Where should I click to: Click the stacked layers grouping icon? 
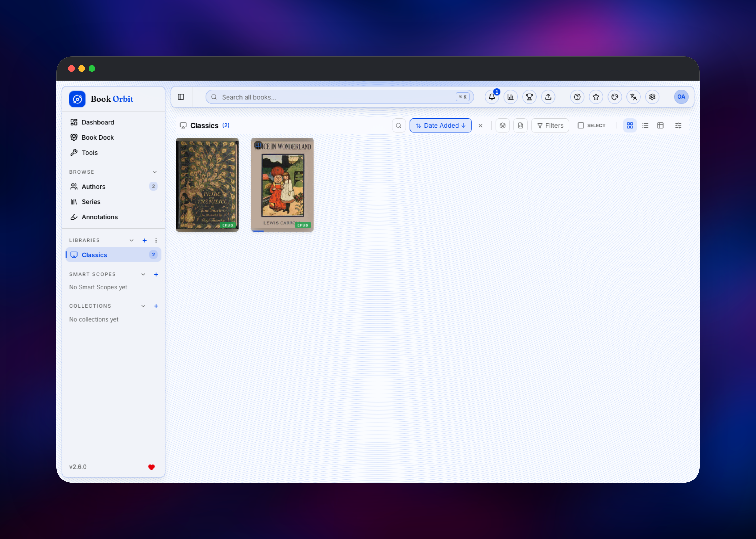click(x=502, y=126)
